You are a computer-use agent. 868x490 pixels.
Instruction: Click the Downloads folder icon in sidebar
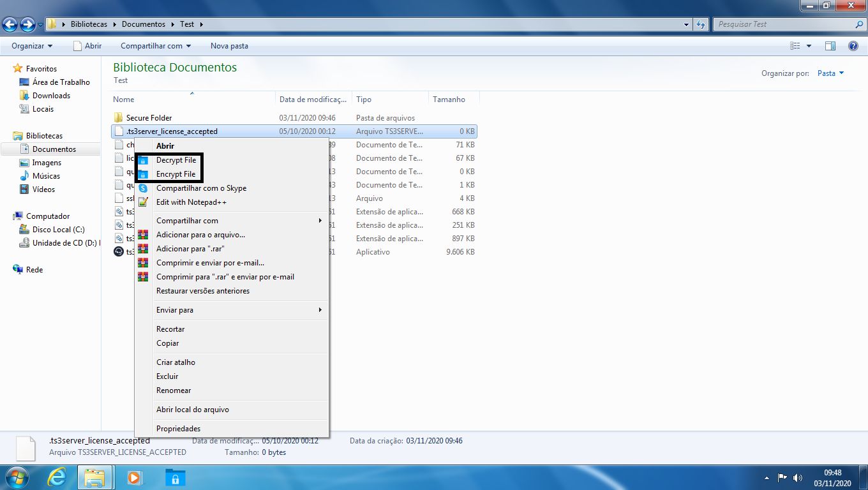24,96
